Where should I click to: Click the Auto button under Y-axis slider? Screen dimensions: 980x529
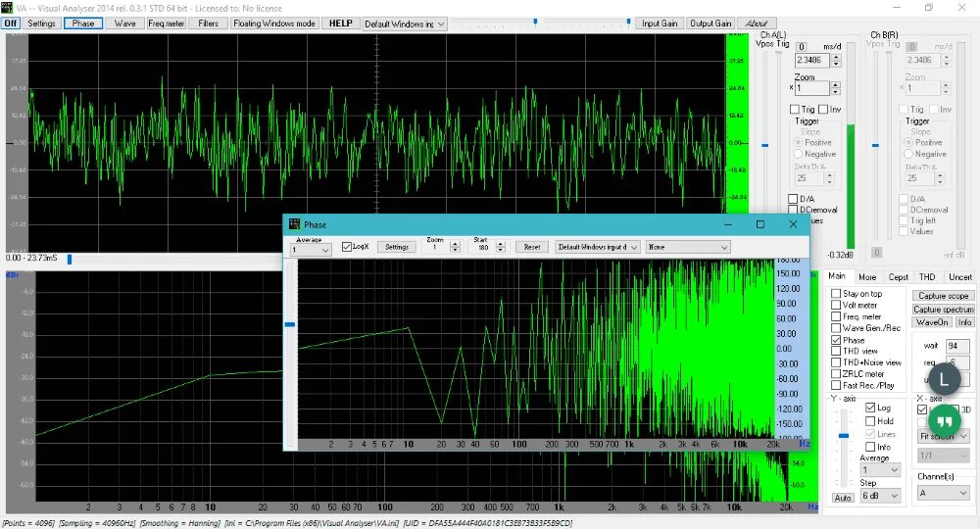point(843,498)
